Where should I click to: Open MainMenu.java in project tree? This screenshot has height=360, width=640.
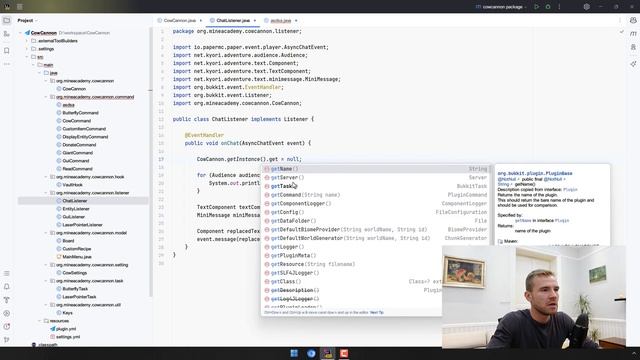pos(76,257)
